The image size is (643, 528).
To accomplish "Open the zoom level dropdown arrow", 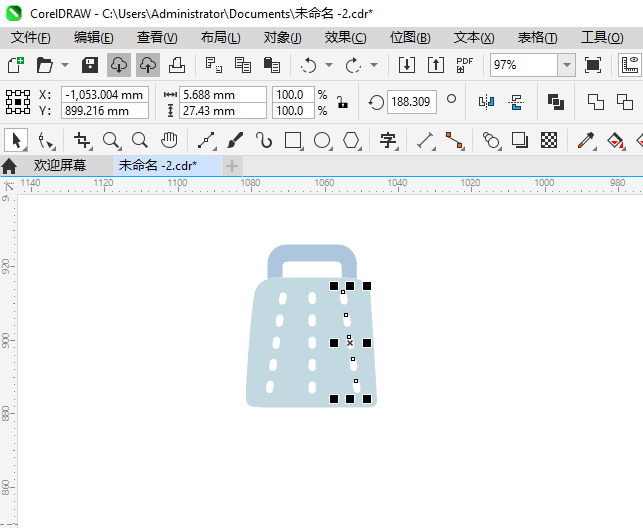I will (x=566, y=65).
